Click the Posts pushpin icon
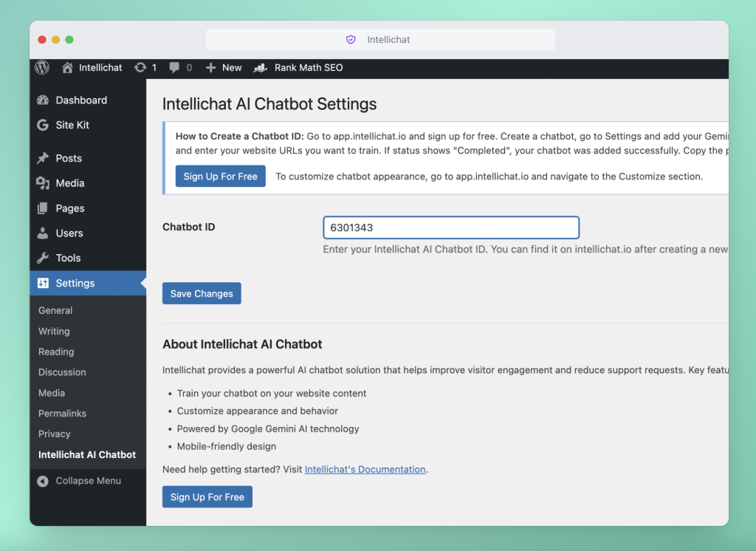756x551 pixels. [x=42, y=157]
